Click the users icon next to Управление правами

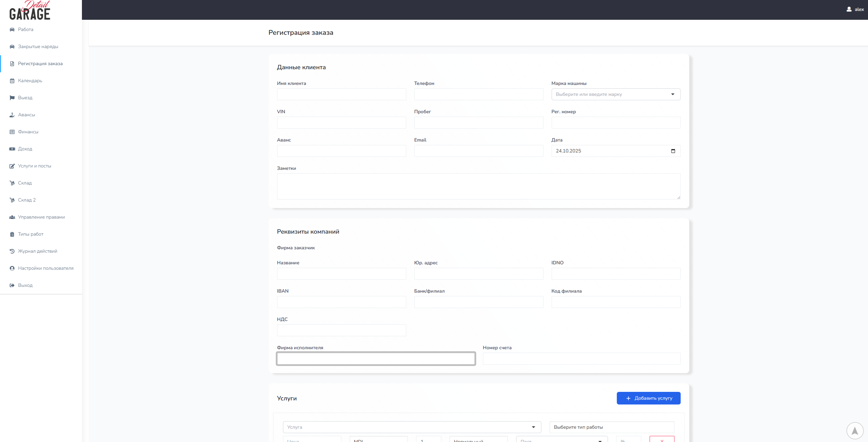[12, 217]
